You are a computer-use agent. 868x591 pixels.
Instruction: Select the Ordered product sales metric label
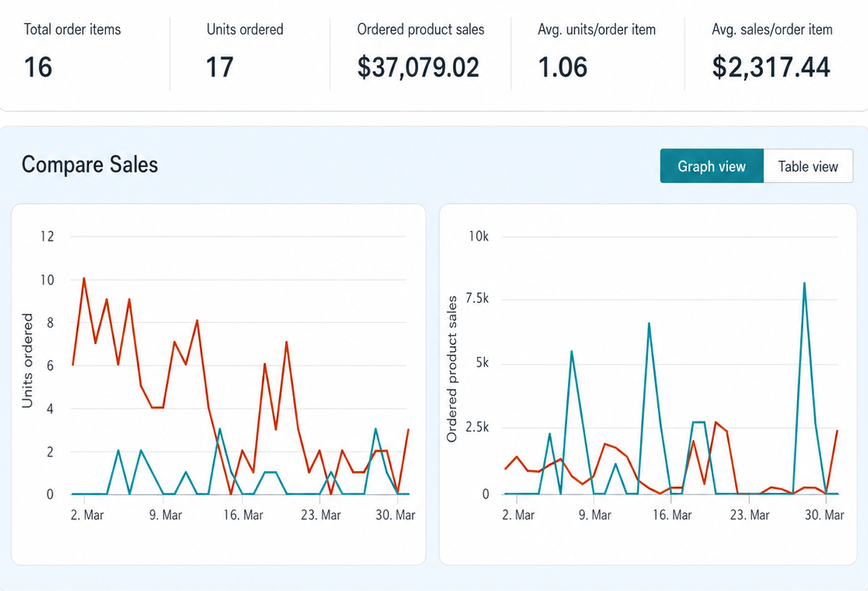pos(420,29)
